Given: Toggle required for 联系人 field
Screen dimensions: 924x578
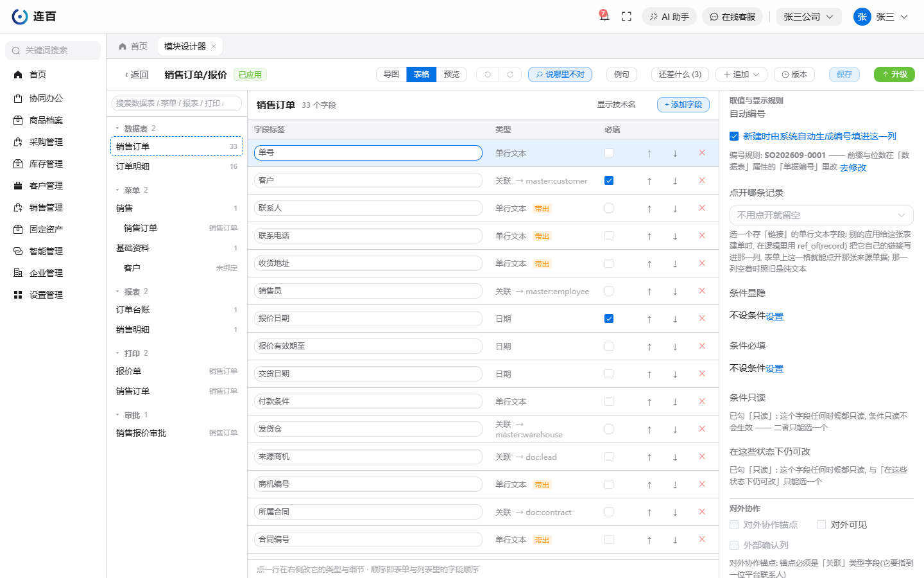Looking at the screenshot, I should pos(609,208).
